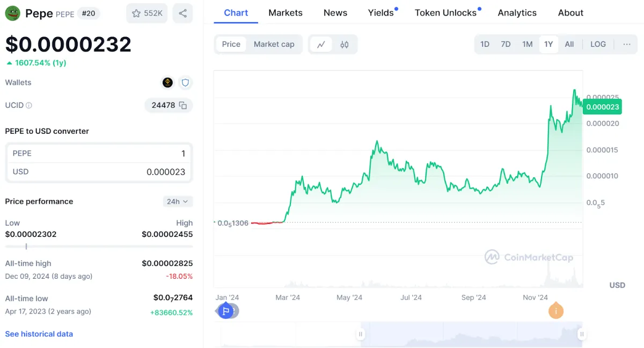
Task: Open the Binance wallet icon
Action: 168,83
